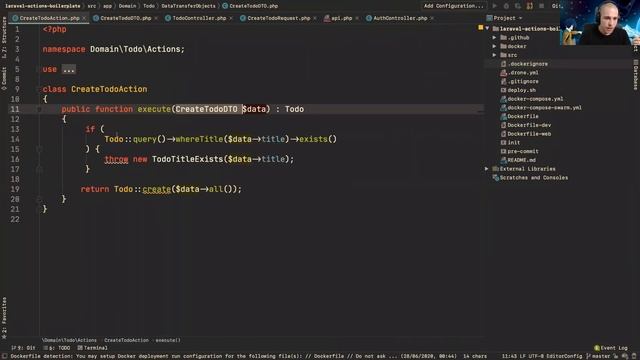The width and height of the screenshot is (640, 360).
Task: Expand the .github folder
Action: [494, 38]
